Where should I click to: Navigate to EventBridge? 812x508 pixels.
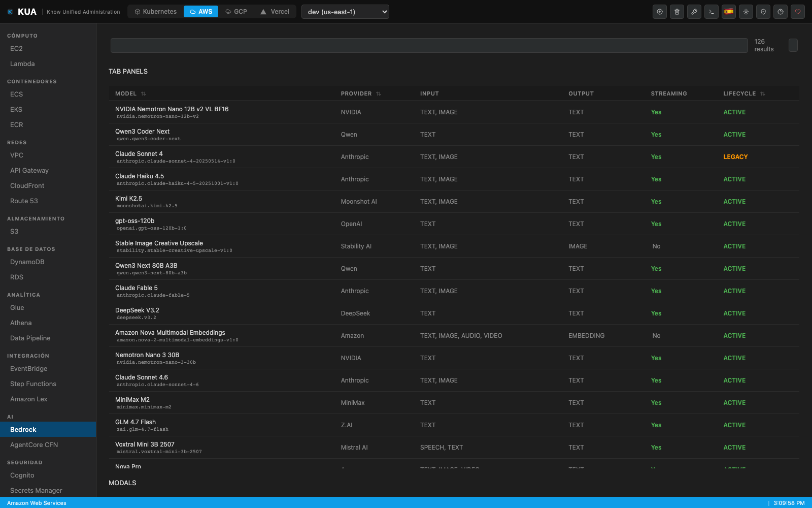(x=48, y=369)
